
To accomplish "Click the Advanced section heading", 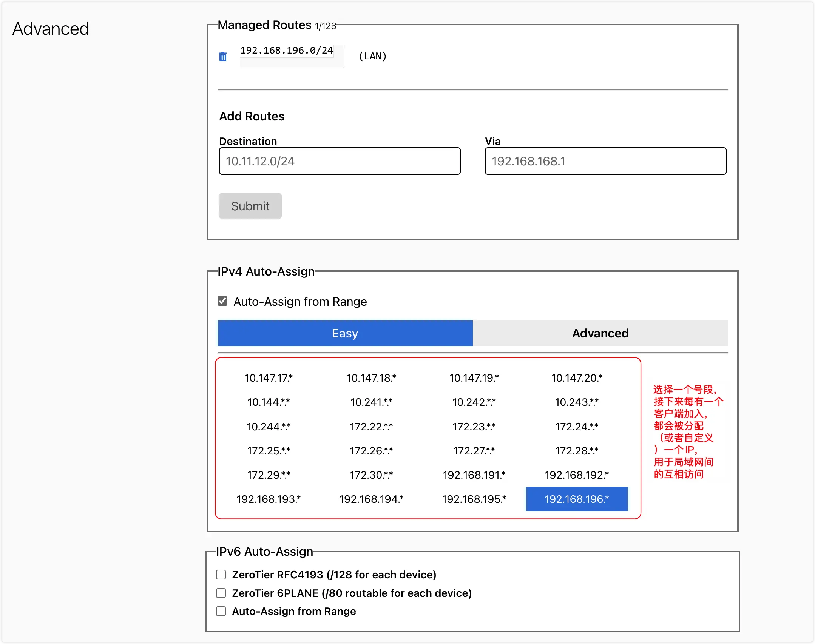I will pos(51,29).
